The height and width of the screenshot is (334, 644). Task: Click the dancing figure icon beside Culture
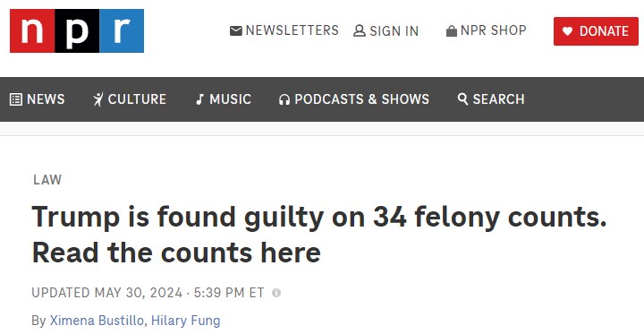pos(98,99)
